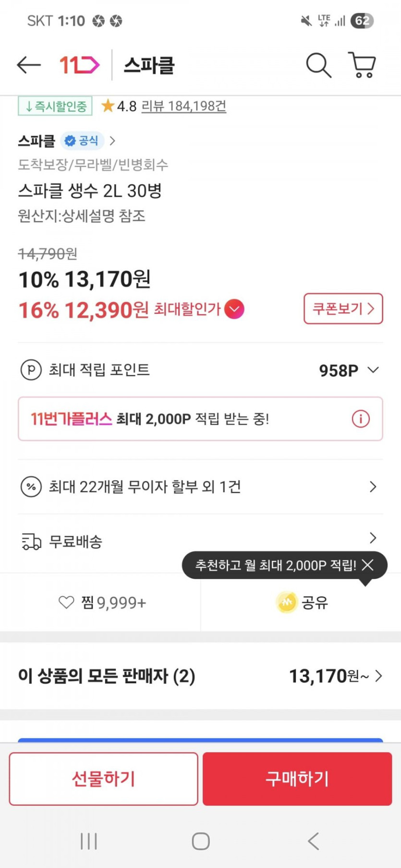View 이 상품의 모든 판매자 list

pos(200,676)
